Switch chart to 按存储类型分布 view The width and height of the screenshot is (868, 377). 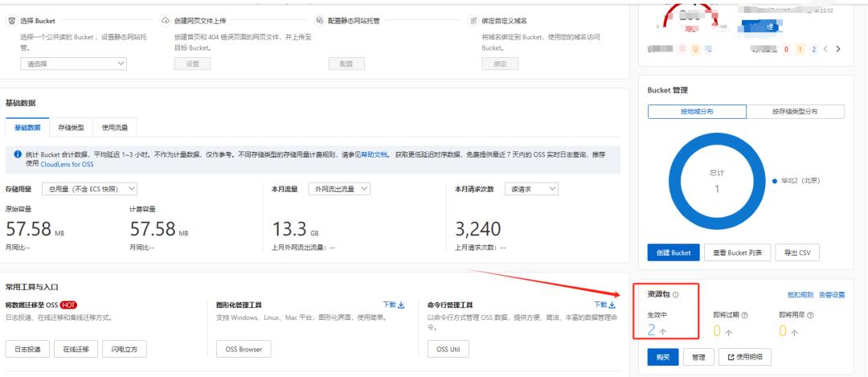click(x=795, y=112)
